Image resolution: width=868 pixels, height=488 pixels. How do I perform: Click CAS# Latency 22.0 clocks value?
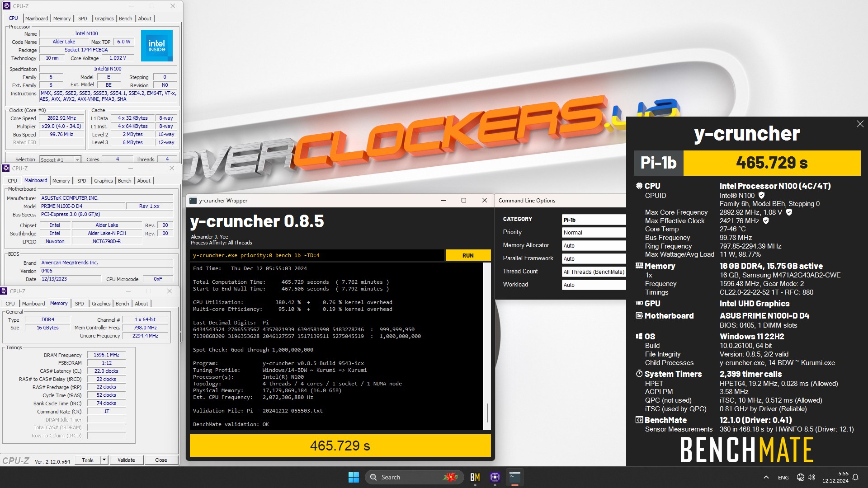(x=106, y=371)
